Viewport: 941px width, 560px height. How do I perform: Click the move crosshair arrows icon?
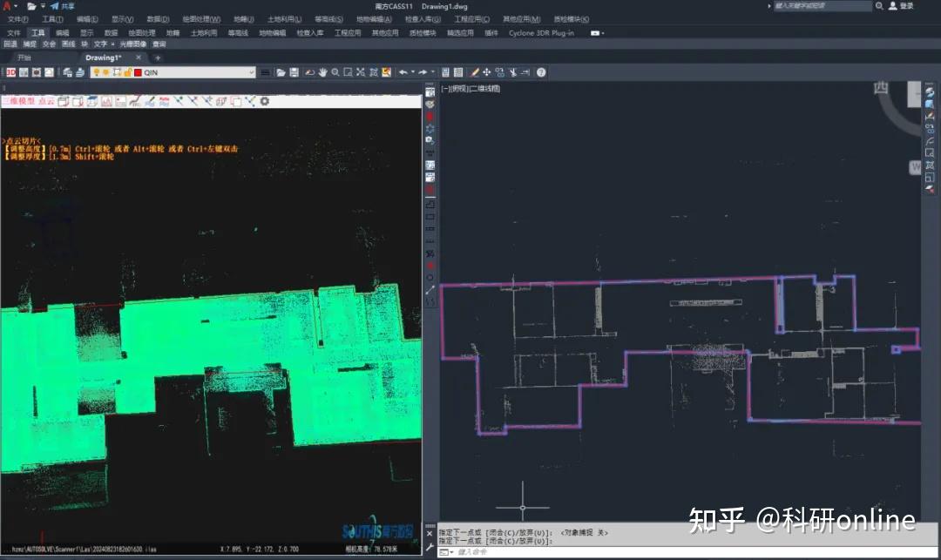[x=487, y=72]
